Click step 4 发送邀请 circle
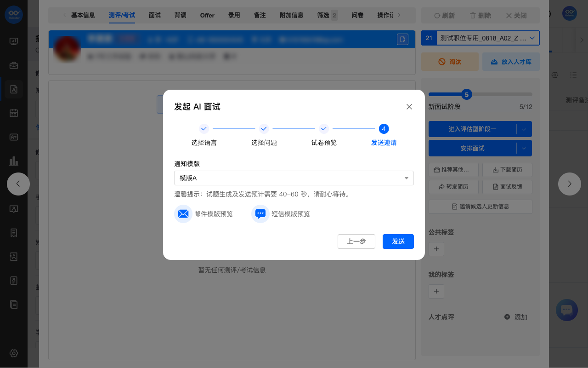The width and height of the screenshot is (588, 368). click(384, 129)
